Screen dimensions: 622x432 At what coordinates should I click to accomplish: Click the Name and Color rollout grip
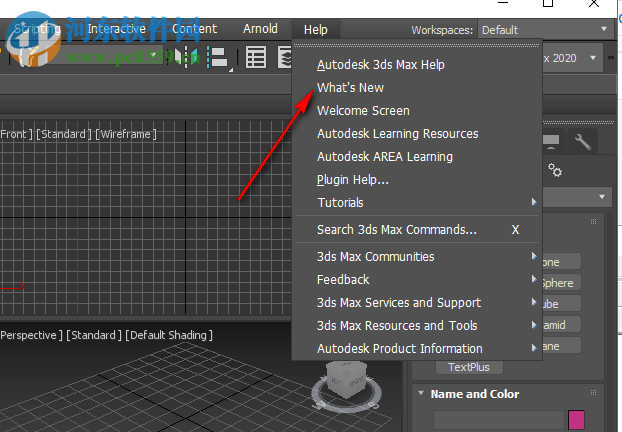tap(593, 392)
